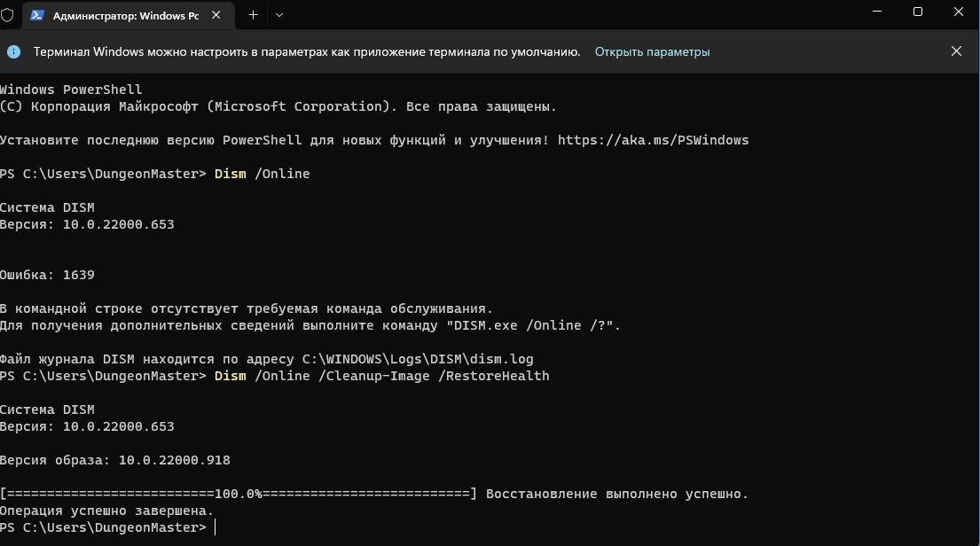The height and width of the screenshot is (546, 980).
Task: Click the PowerShell icon on the tab
Action: (37, 16)
